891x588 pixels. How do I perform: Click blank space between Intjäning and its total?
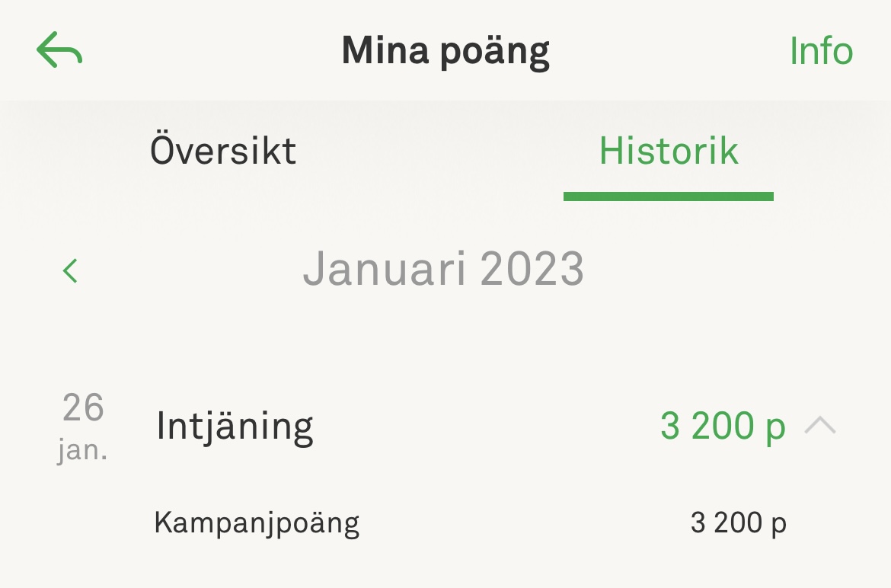click(487, 426)
